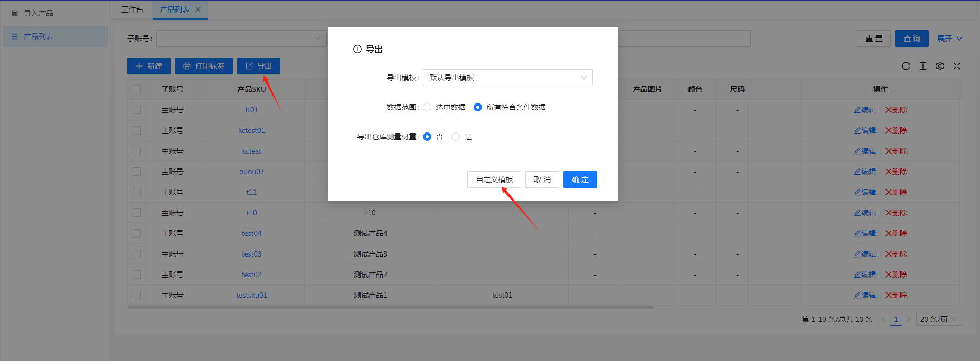Click the 打印标签 printer button
The image size is (980, 361).
pyautogui.click(x=204, y=66)
